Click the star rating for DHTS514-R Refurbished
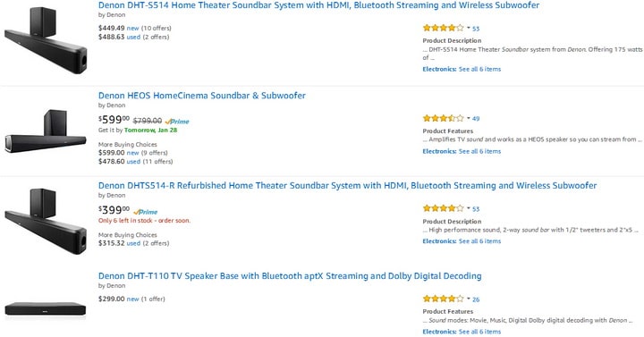This screenshot has height=337, width=644. [443, 208]
